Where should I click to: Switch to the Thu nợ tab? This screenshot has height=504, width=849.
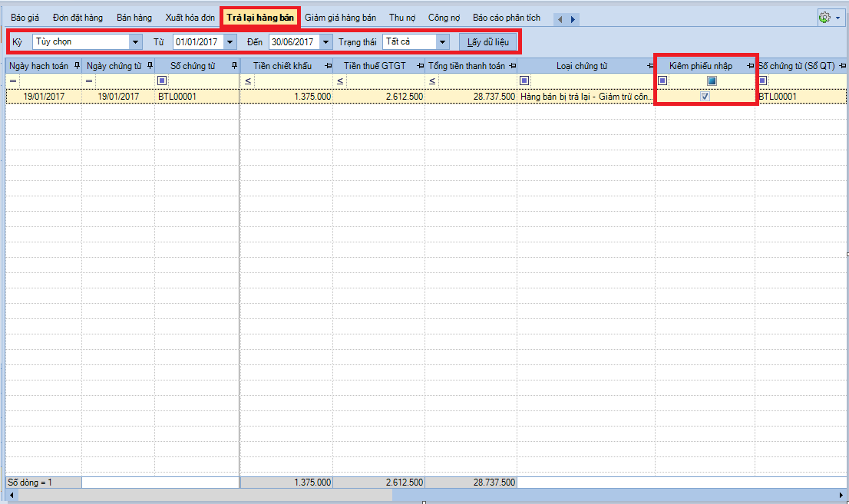pos(402,18)
